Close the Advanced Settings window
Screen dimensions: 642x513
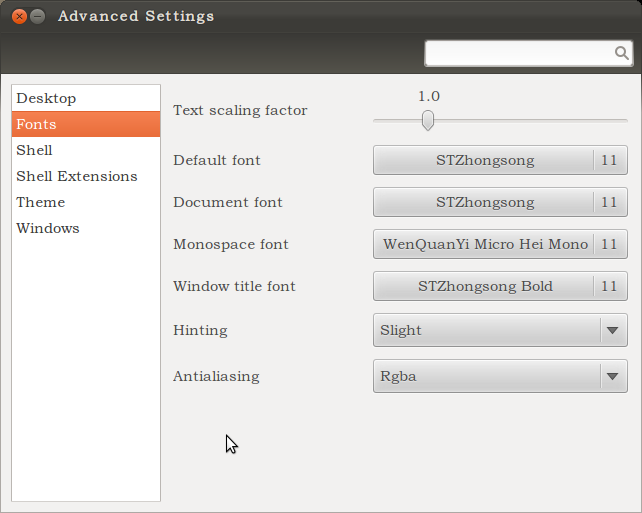pyautogui.click(x=19, y=16)
